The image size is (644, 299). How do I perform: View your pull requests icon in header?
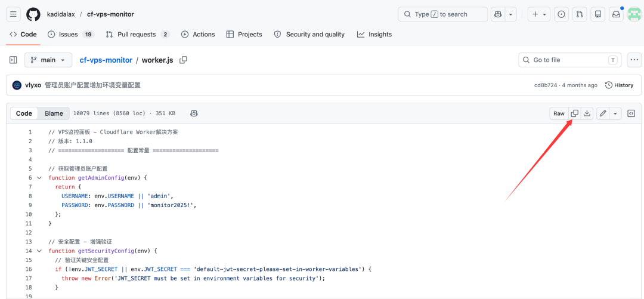click(580, 14)
